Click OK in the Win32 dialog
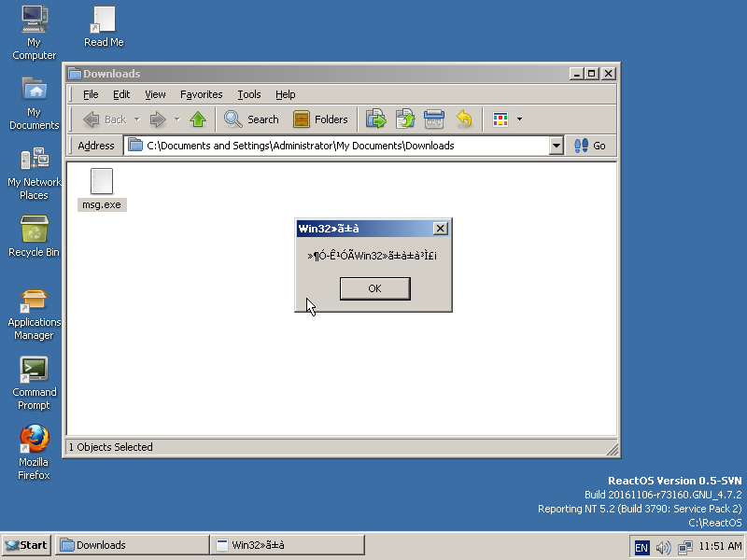Viewport: 747px width, 560px height. pos(375,288)
